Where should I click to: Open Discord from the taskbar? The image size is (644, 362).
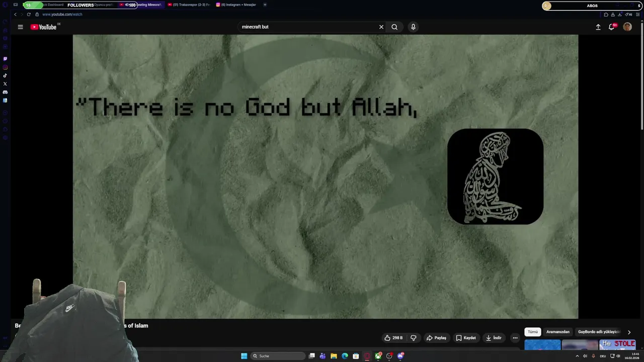click(400, 356)
